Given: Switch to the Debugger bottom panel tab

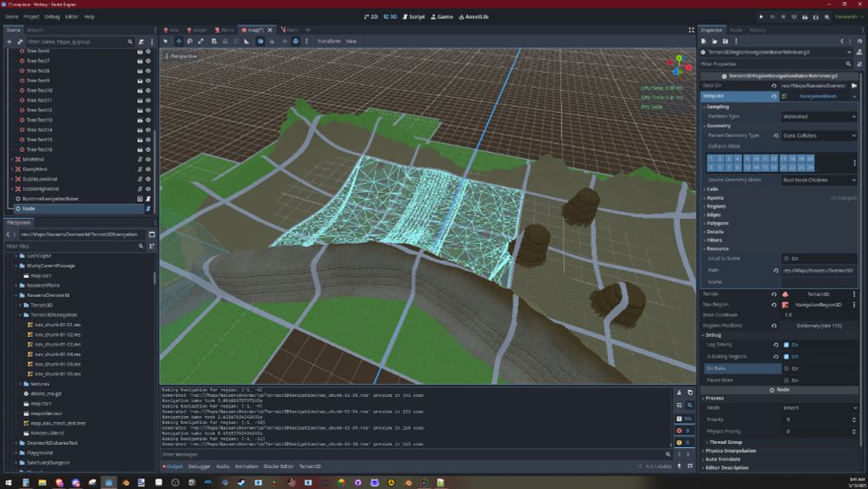Looking at the screenshot, I should pos(199,466).
